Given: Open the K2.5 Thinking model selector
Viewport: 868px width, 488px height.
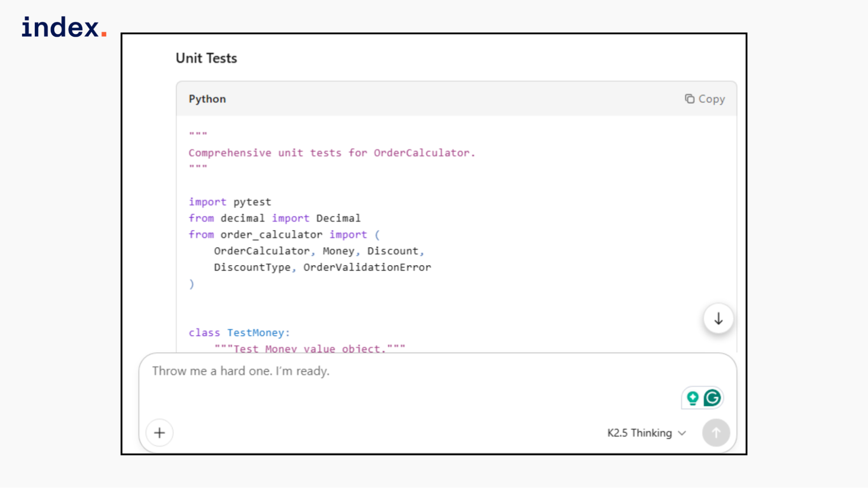Looking at the screenshot, I should click(640, 433).
